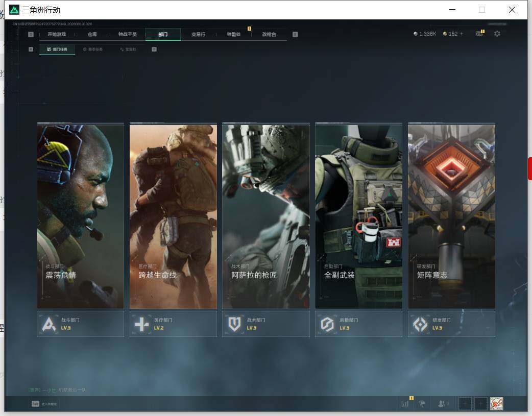The height and width of the screenshot is (416, 532).
Task: Click second empty squad invite slot
Action: pyautogui.click(x=480, y=404)
